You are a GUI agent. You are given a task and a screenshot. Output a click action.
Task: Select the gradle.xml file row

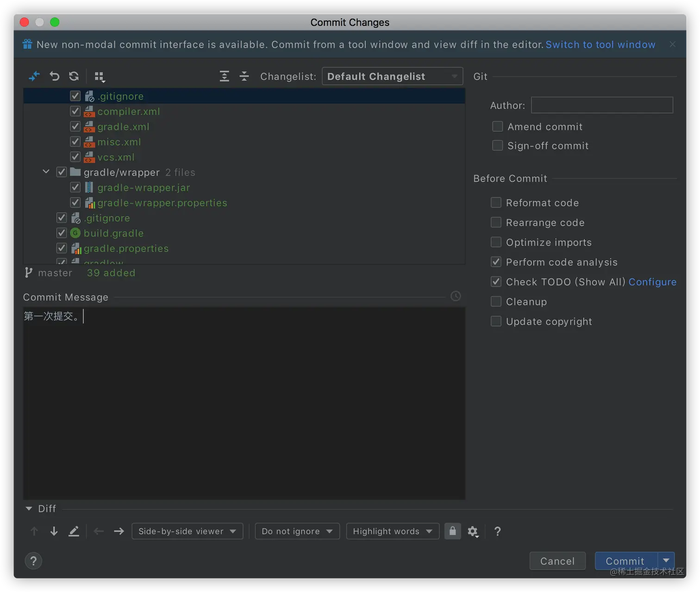point(244,127)
